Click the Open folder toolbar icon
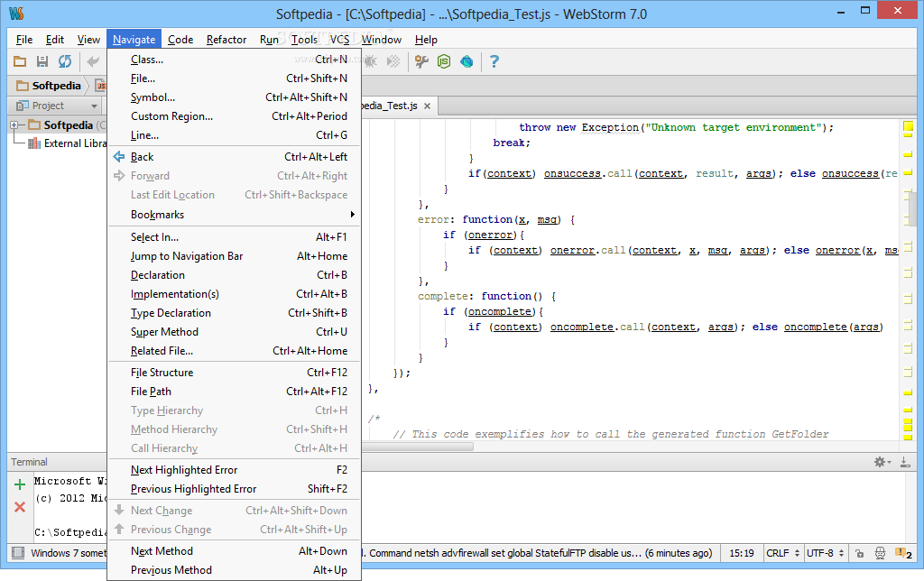The image size is (924, 581). [20, 61]
